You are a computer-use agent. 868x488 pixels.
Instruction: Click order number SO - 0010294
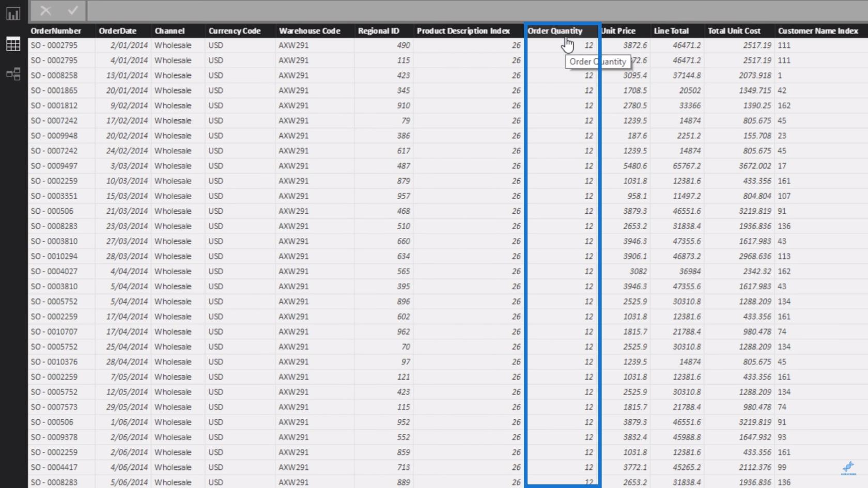[x=54, y=256]
